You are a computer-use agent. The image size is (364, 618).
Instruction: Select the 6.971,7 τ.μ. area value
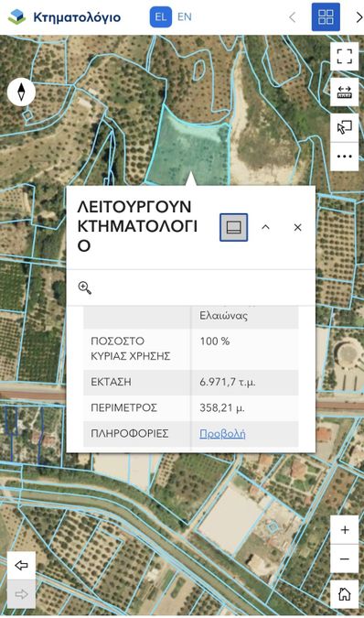[228, 382]
